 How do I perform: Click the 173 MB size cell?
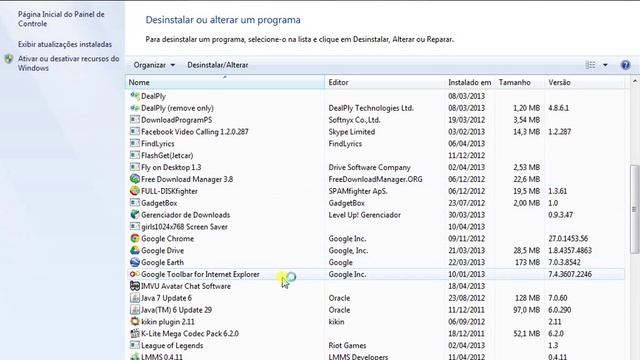coord(527,262)
